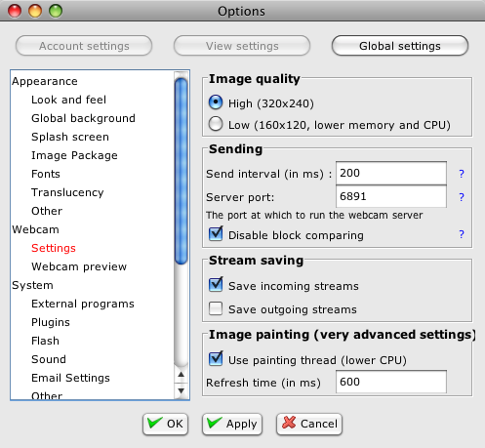Switch to View settings tab
The width and height of the screenshot is (485, 448).
coord(242,46)
